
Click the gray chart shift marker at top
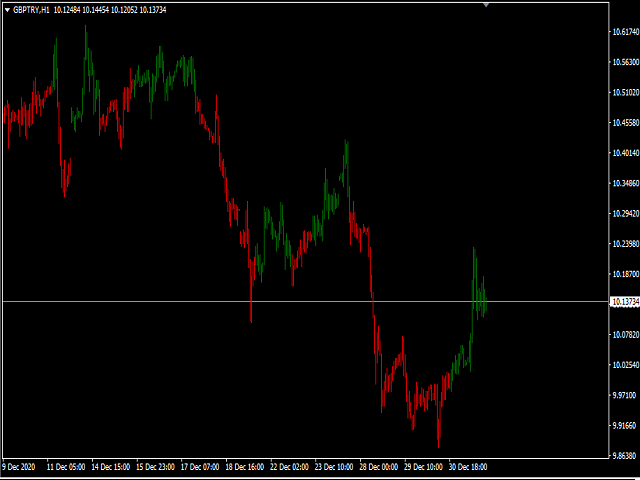coord(486,5)
